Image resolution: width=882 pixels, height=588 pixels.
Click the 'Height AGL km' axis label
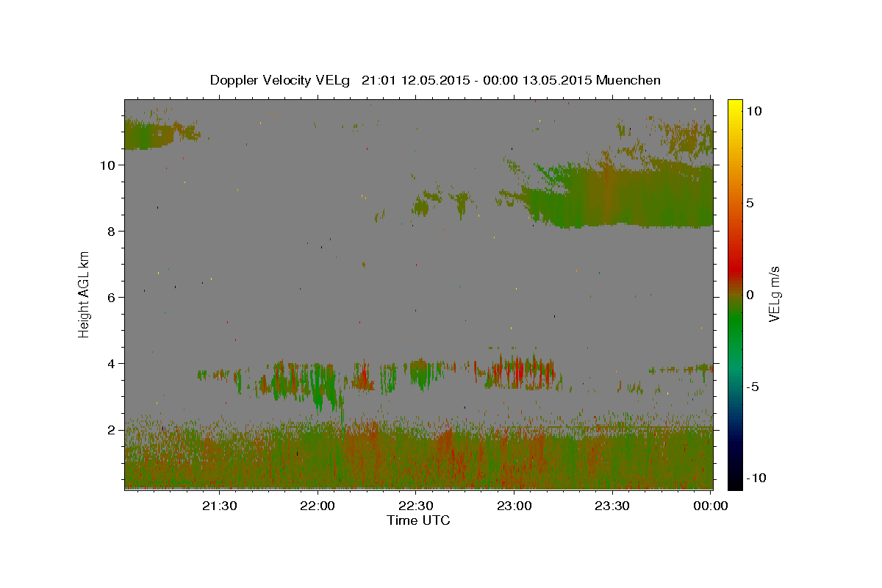tap(85, 294)
